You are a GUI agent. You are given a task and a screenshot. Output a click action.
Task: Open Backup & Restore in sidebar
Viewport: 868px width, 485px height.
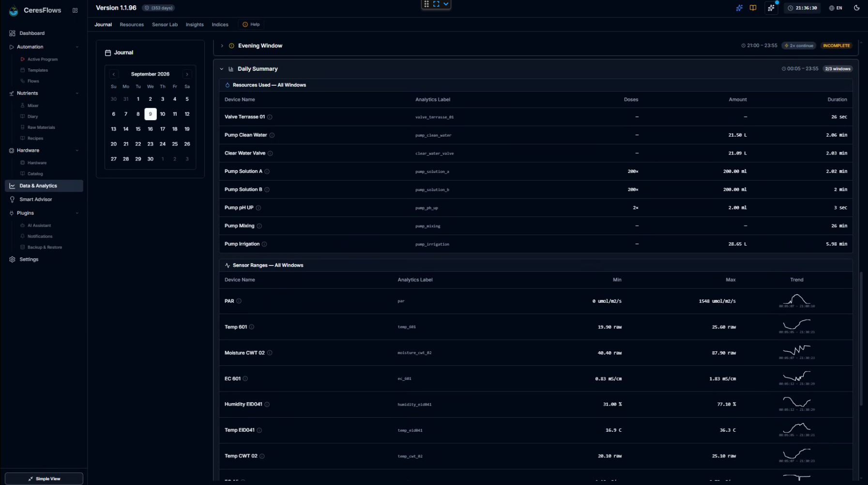[x=45, y=247]
